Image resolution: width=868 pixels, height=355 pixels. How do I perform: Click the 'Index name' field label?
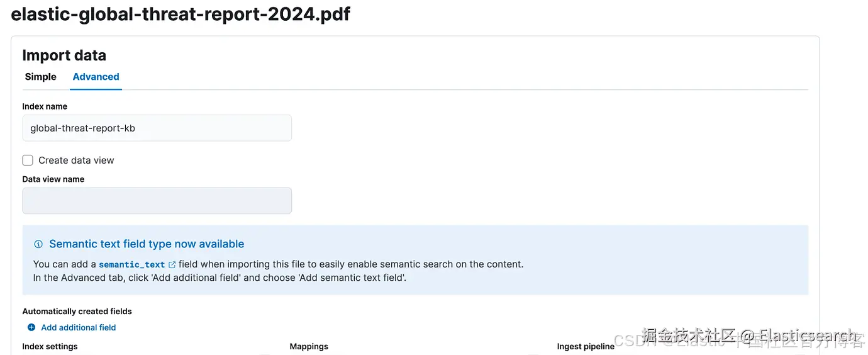[45, 106]
